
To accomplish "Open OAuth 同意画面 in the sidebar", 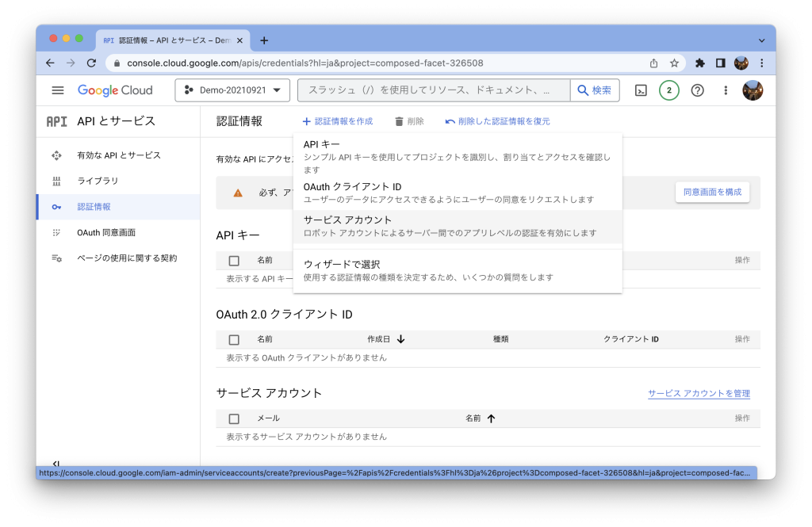I will [x=119, y=233].
